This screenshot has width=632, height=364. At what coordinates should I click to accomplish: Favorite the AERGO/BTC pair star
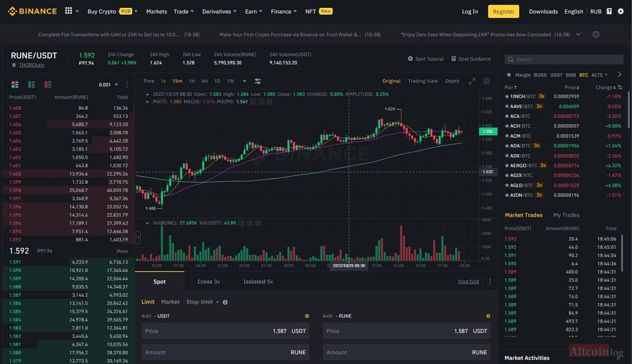click(507, 165)
